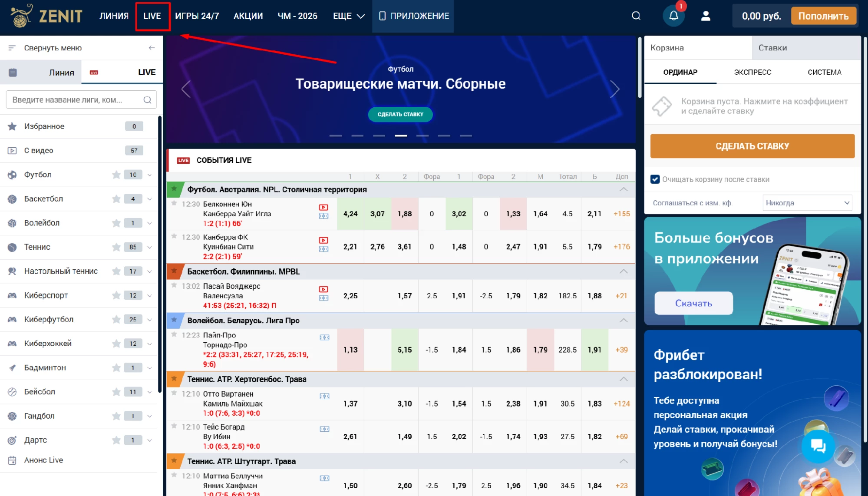Viewport: 868px width, 496px height.
Task: Favorite the Футбол sport star
Action: coord(116,175)
